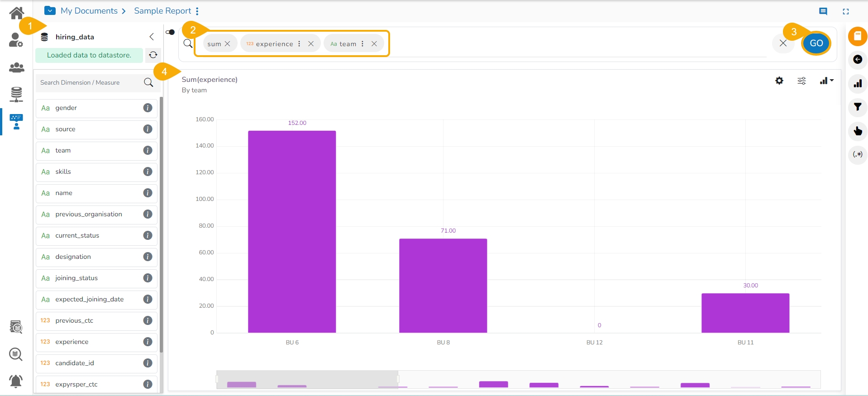Screen dimensions: 868x396
Task: Open the filter funnel icon
Action: point(858,107)
